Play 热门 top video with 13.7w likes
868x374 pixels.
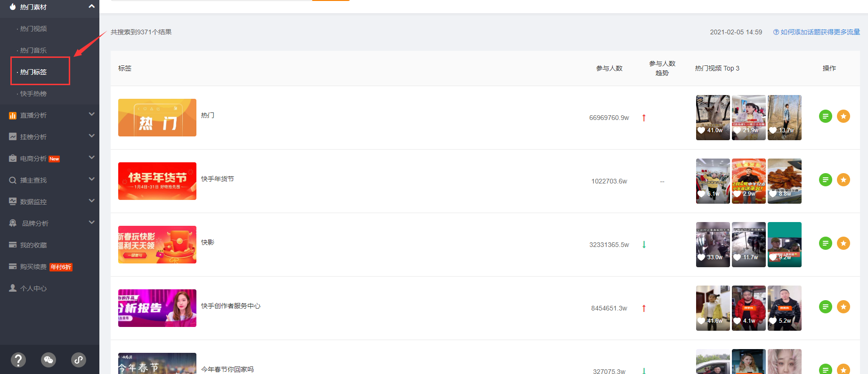(x=785, y=118)
